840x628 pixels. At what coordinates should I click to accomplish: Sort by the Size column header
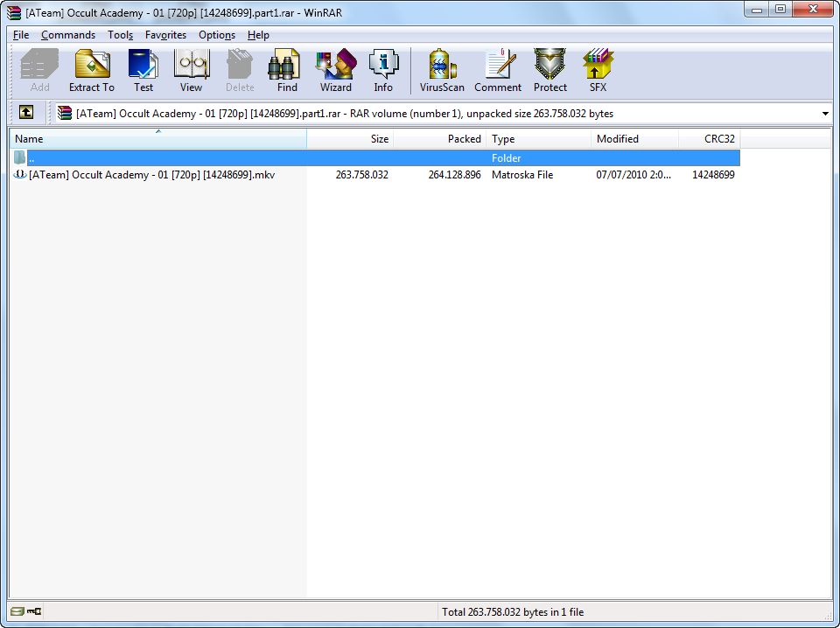350,139
